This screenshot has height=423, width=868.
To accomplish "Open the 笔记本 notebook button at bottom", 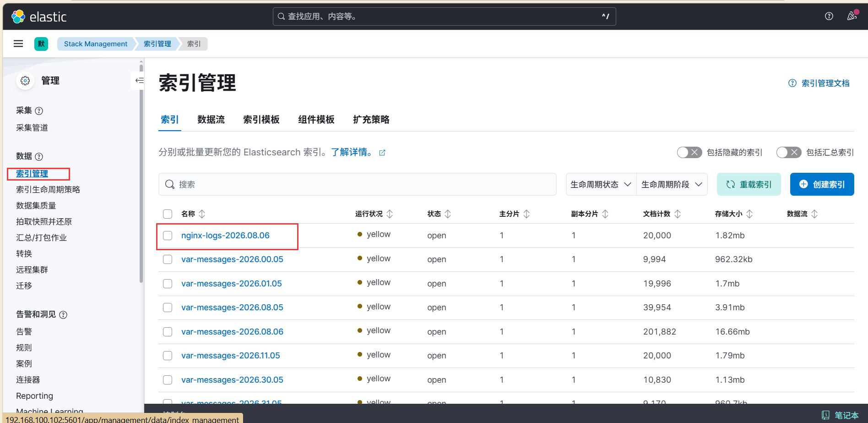I will click(x=840, y=415).
